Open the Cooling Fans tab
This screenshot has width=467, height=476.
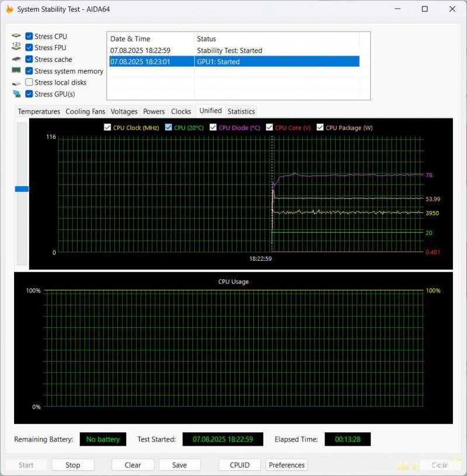(85, 111)
